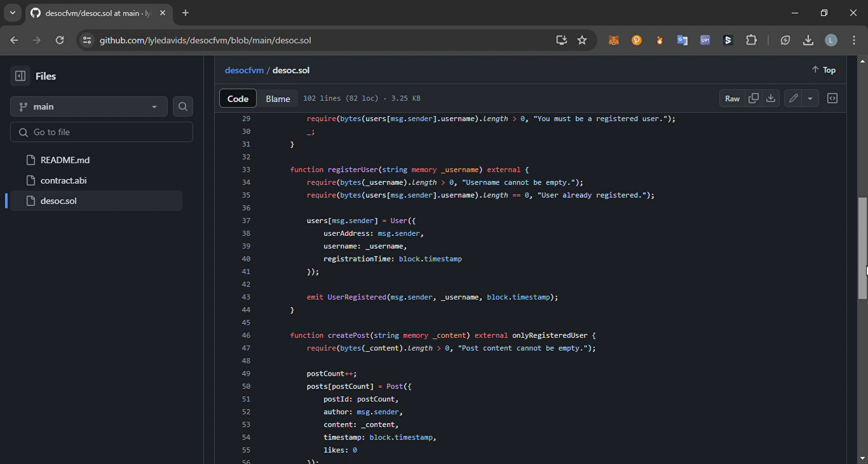Open the UP! extension icon
868x464 pixels.
pyautogui.click(x=705, y=40)
